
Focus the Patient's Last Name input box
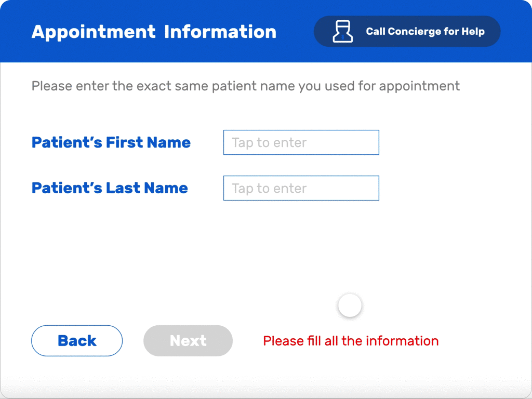301,188
